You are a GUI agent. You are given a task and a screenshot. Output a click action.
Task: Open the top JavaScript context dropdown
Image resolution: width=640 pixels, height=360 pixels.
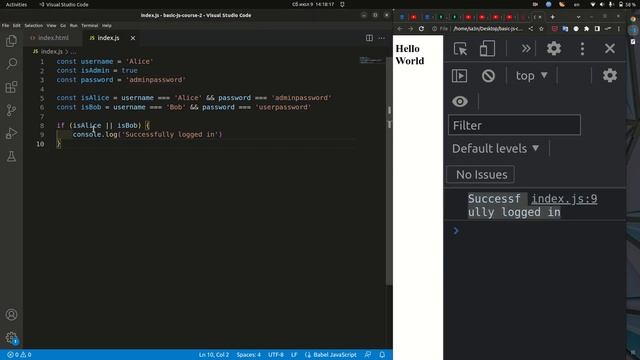point(531,76)
